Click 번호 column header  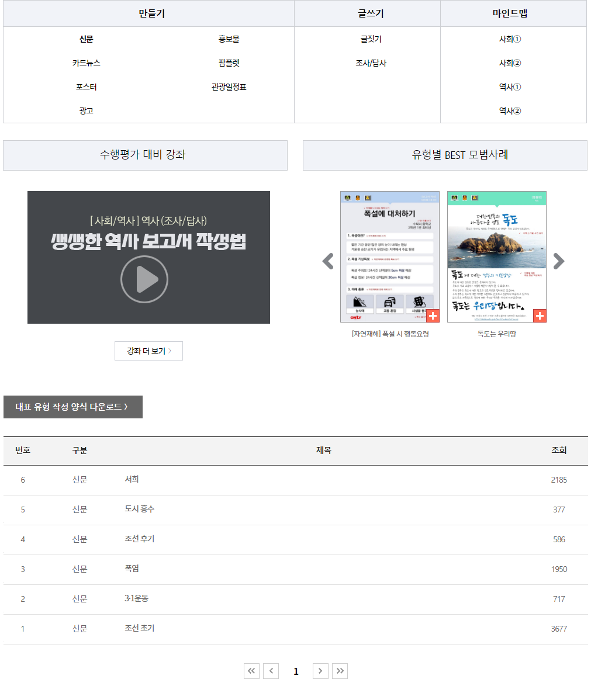[23, 451]
